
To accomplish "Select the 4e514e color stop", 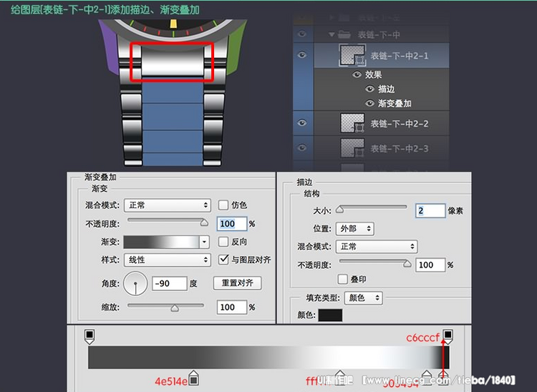I will click(x=194, y=378).
